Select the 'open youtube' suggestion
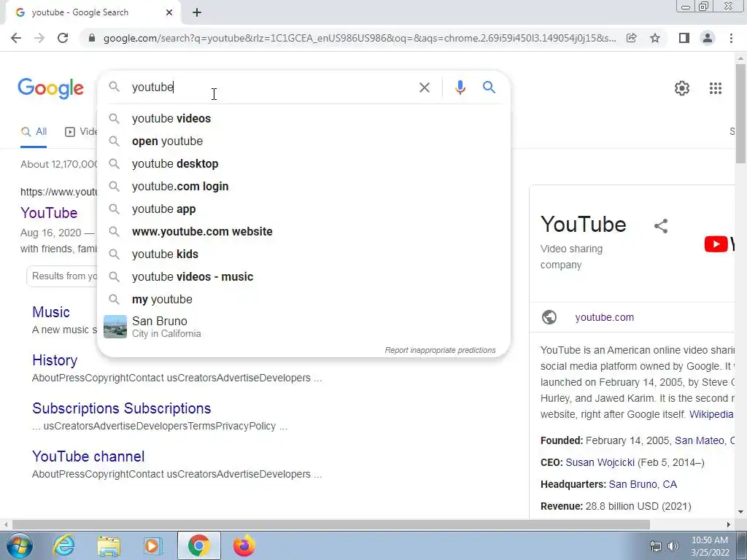Image resolution: width=747 pixels, height=560 pixels. point(303,141)
